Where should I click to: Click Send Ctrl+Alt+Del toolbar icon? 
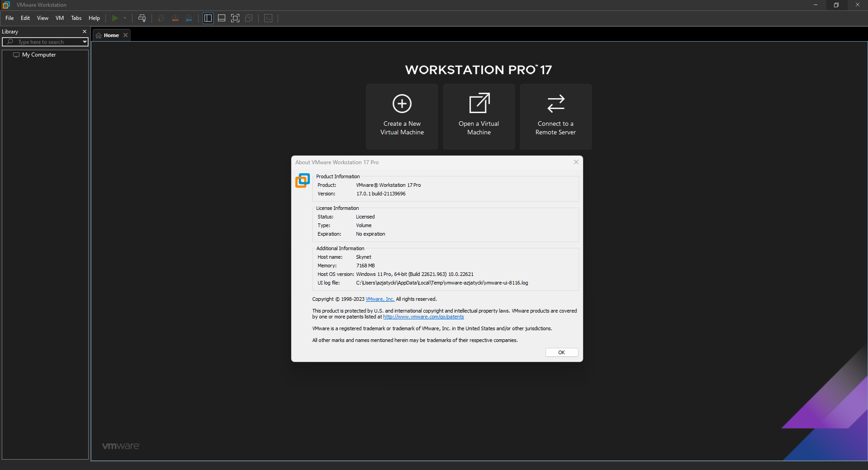tap(142, 18)
